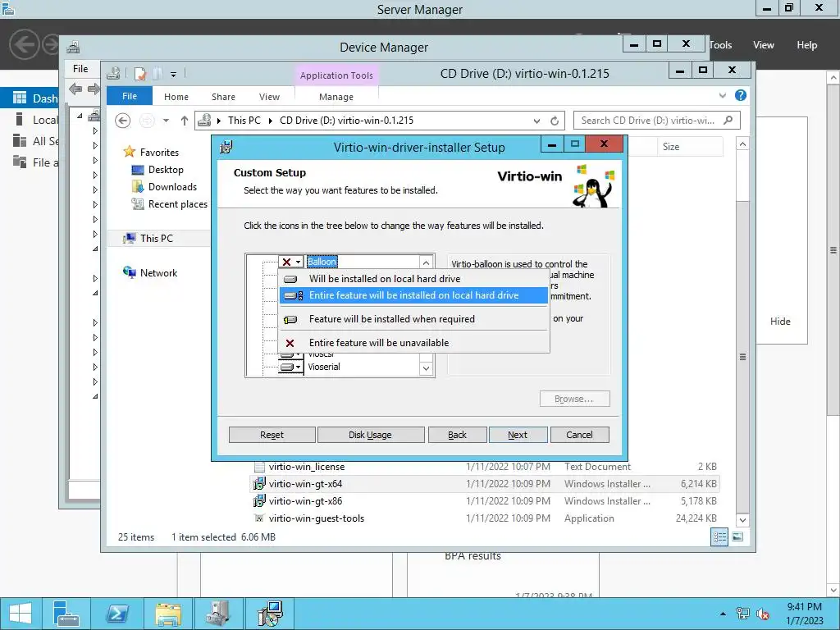Click the Server Manager back arrow button
Viewport: 840px width, 630px height.
(24, 44)
